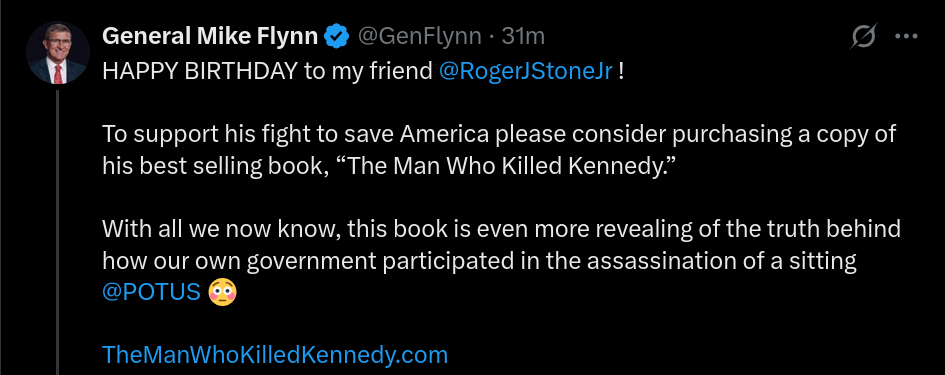
Task: Visit the TheManWhoKilledKennedy.com link
Action: (x=275, y=355)
